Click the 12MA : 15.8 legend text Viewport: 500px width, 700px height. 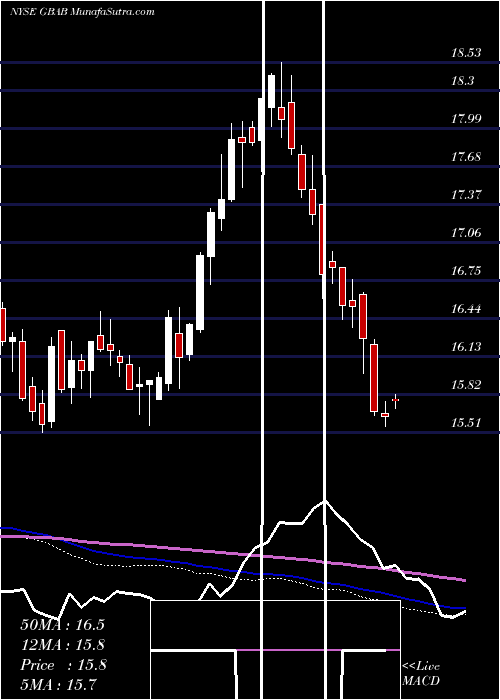pyautogui.click(x=63, y=645)
